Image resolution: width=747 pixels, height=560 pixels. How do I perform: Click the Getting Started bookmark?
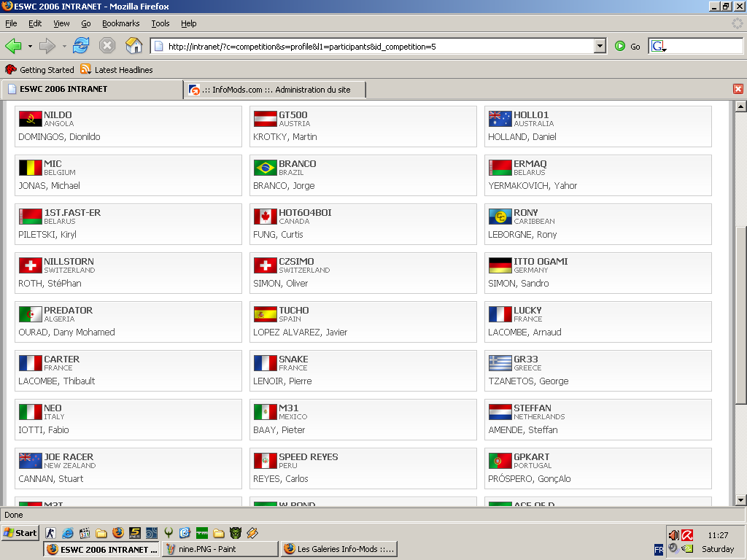coord(39,69)
